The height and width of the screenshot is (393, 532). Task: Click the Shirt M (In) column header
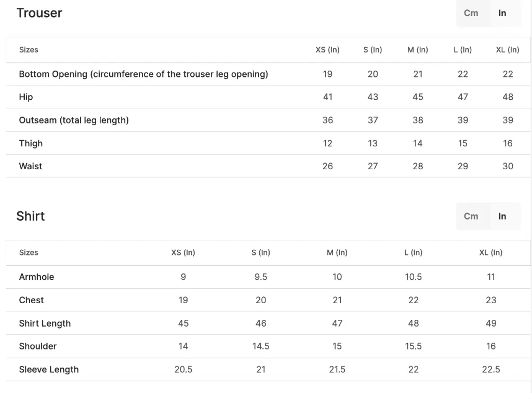coord(337,253)
